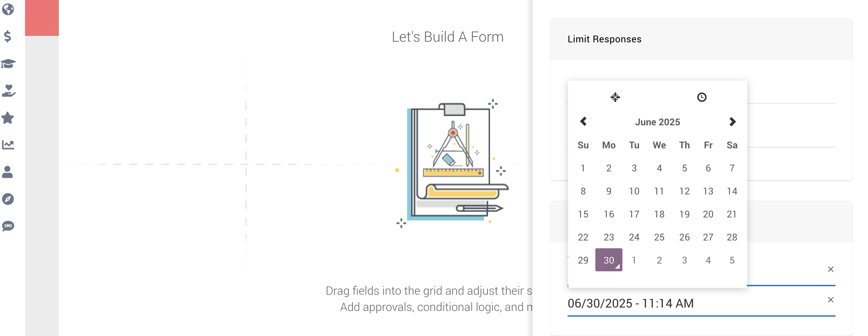Go to today using crosshair icon
Image resolution: width=868 pixels, height=336 pixels.
(x=615, y=97)
